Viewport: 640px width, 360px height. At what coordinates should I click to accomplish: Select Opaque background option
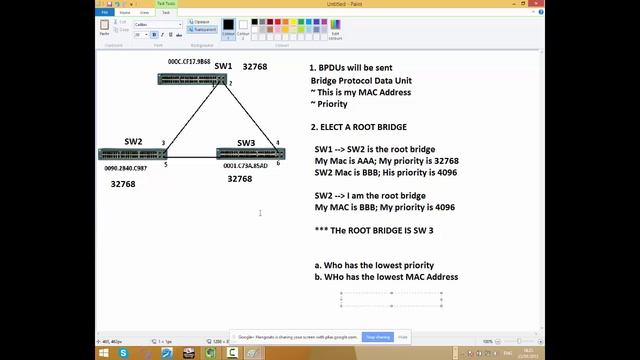[x=199, y=22]
